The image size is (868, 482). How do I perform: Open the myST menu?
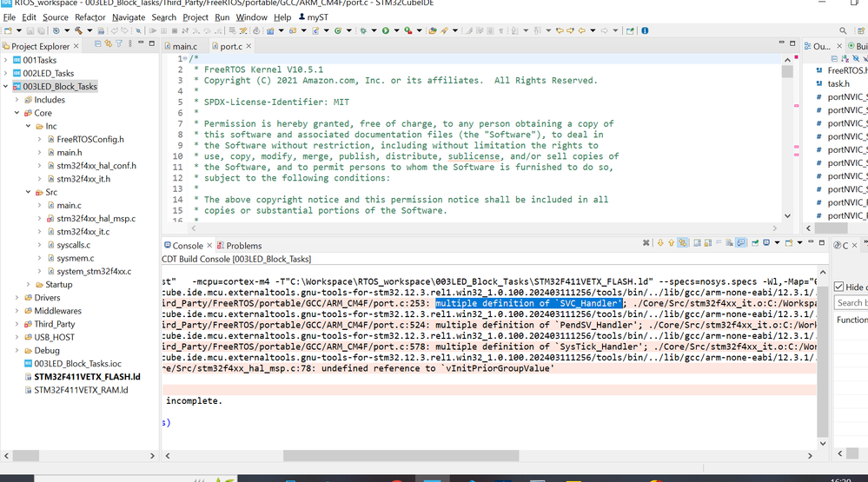pyautogui.click(x=313, y=17)
